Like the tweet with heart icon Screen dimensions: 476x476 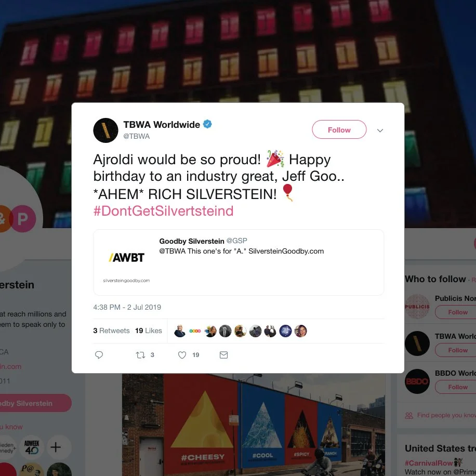point(182,355)
